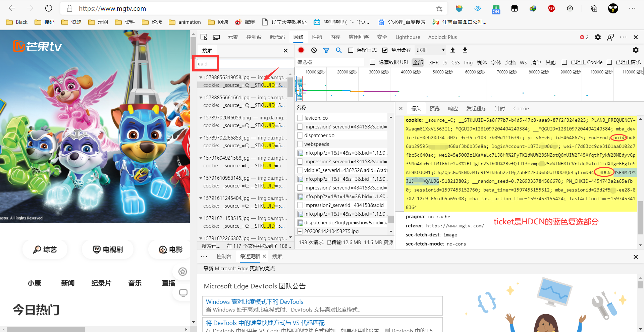Toggle device emulation icon in DevTools
This screenshot has height=332, width=644.
tap(216, 37)
